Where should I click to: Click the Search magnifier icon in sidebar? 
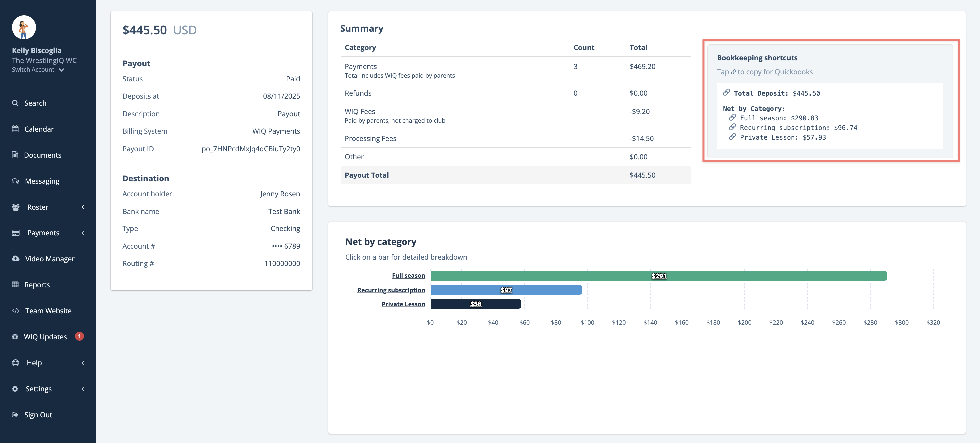(15, 103)
